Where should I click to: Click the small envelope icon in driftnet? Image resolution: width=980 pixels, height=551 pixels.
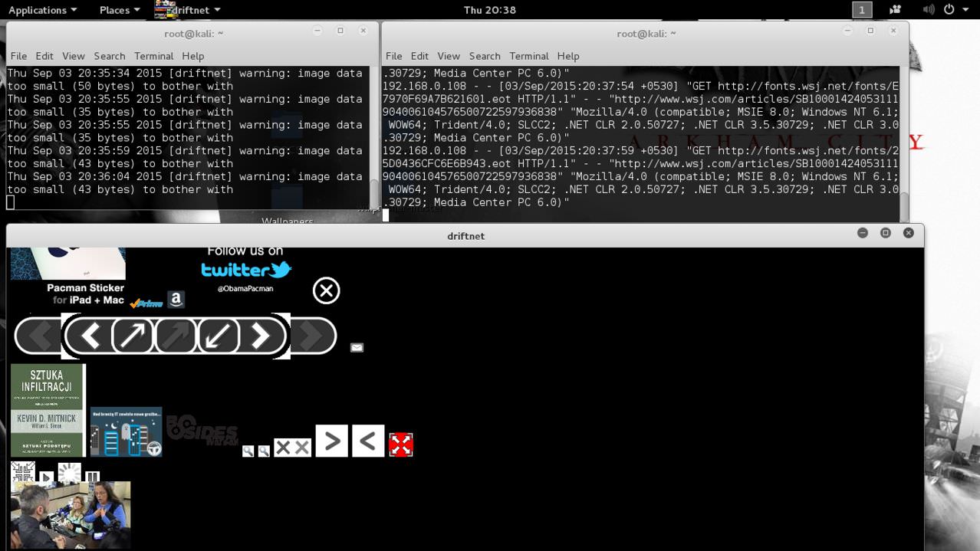(357, 347)
